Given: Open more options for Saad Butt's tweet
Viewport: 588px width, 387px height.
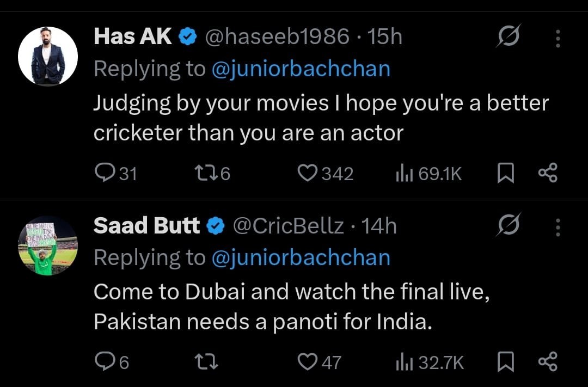Looking at the screenshot, I should click(x=558, y=227).
